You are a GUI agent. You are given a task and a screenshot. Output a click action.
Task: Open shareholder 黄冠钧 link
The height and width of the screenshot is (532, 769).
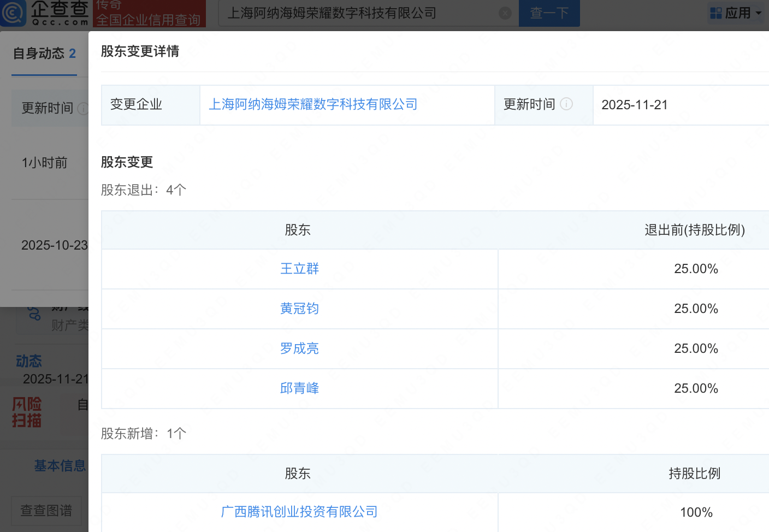click(299, 309)
